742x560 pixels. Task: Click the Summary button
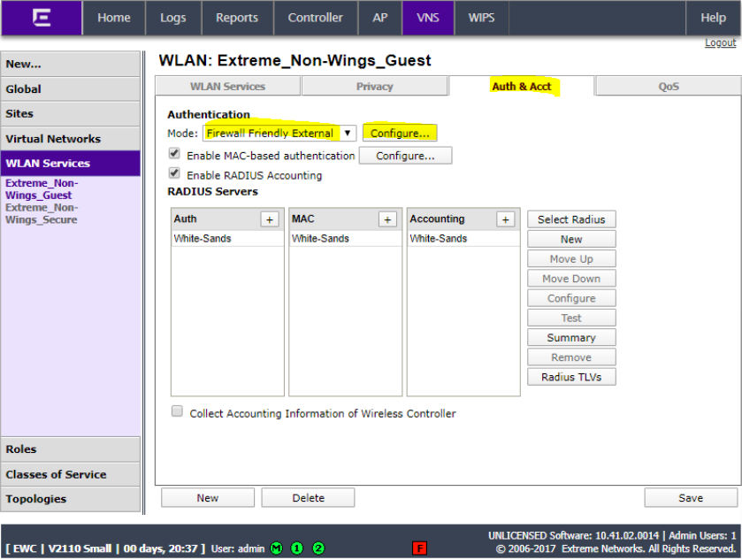tap(571, 338)
